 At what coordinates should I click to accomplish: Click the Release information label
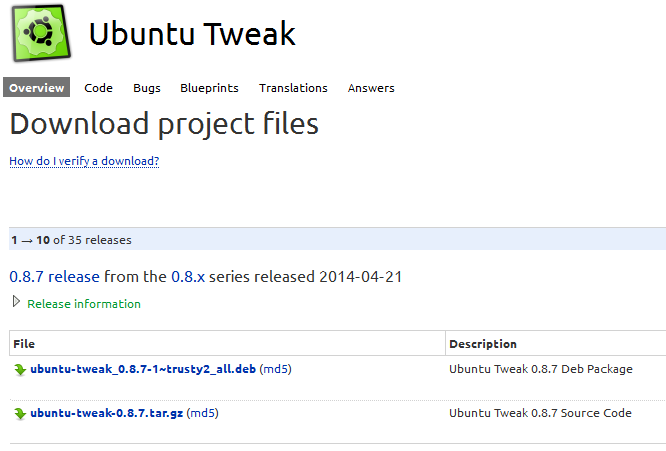[84, 304]
